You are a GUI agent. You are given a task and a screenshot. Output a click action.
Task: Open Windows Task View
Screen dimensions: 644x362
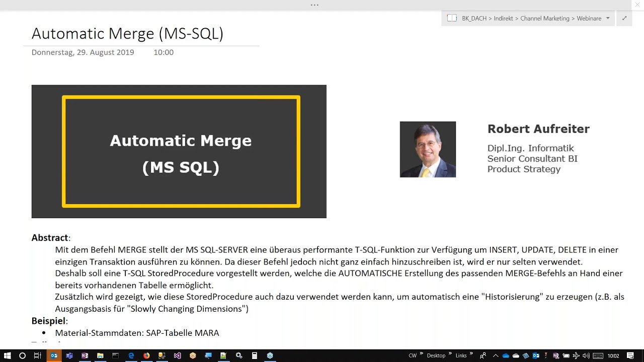pyautogui.click(x=37, y=355)
